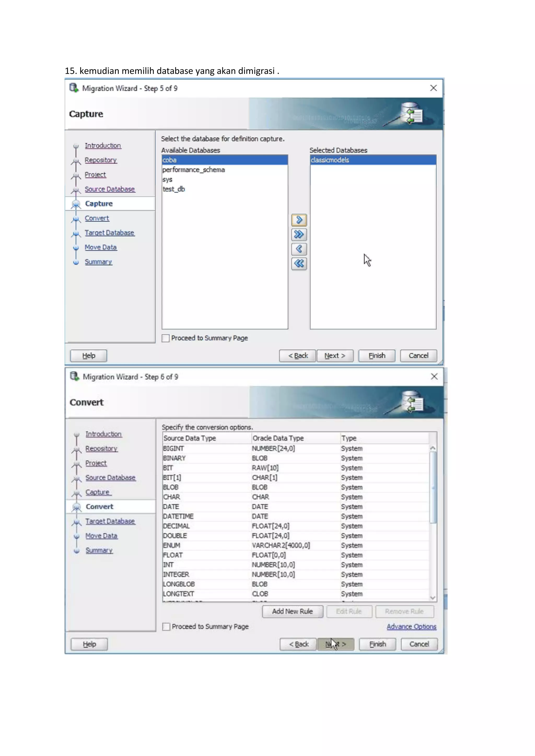Click Next button in Convert wizard
The height and width of the screenshot is (756, 535).
click(336, 644)
